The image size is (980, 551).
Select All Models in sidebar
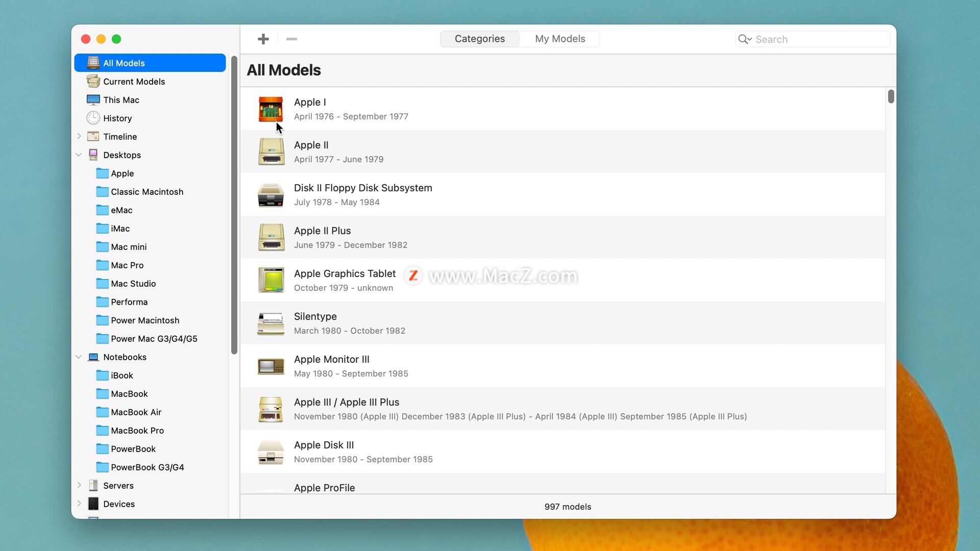tap(150, 63)
